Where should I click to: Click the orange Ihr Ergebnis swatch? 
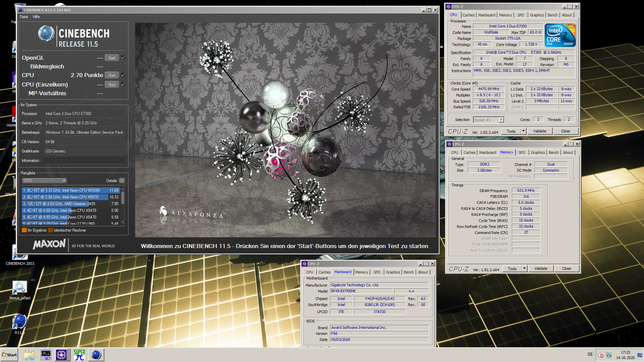(24, 230)
